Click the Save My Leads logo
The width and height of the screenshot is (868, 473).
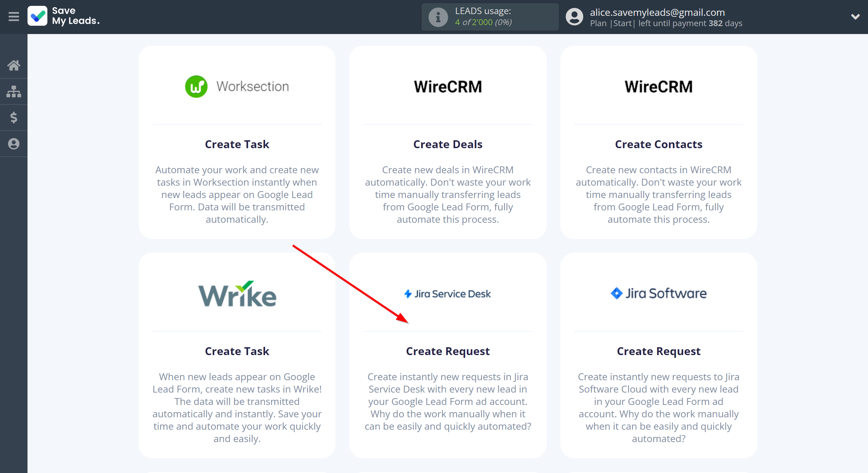point(64,16)
